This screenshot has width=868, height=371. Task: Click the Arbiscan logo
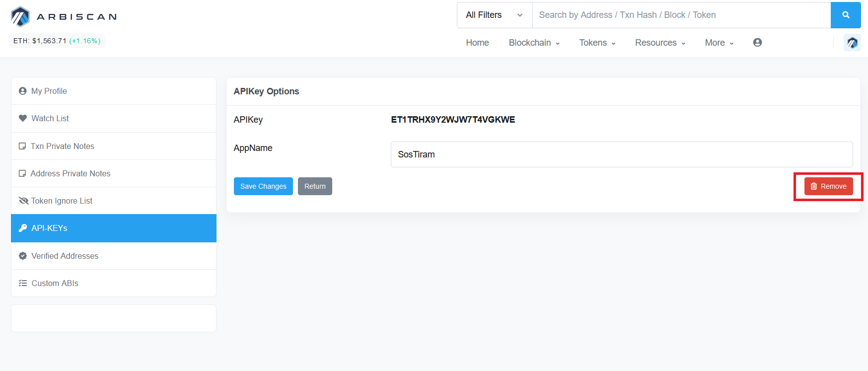[x=64, y=16]
